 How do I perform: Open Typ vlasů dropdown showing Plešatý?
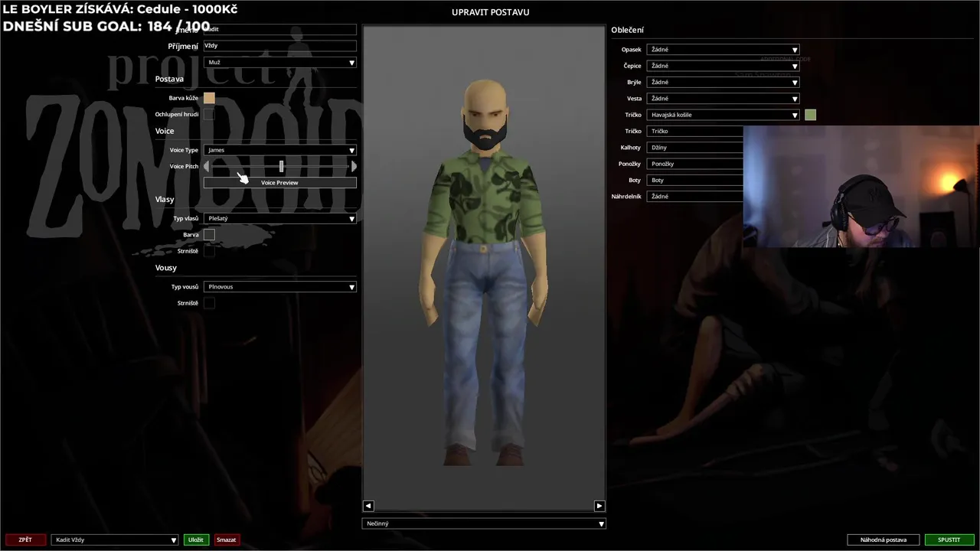pyautogui.click(x=280, y=218)
